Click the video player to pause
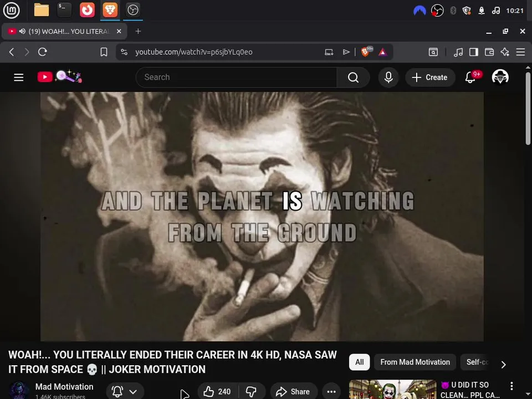 tap(262, 217)
